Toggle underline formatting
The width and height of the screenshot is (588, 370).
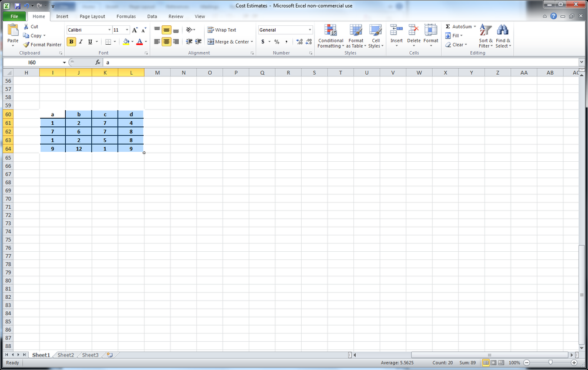pos(89,42)
